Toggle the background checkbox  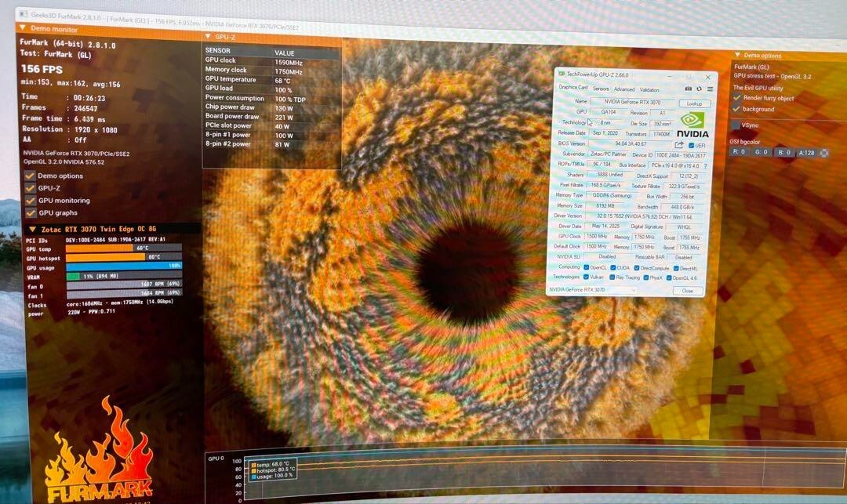pyautogui.click(x=736, y=109)
